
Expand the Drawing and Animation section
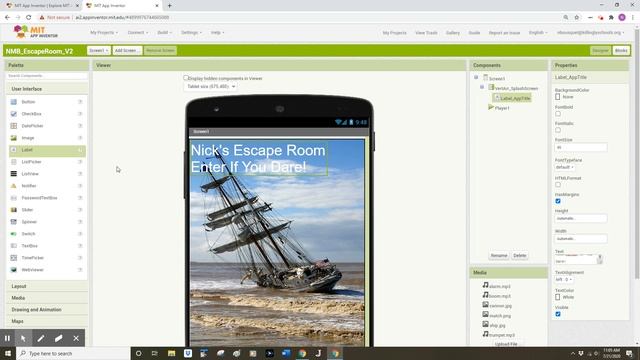coord(47,310)
